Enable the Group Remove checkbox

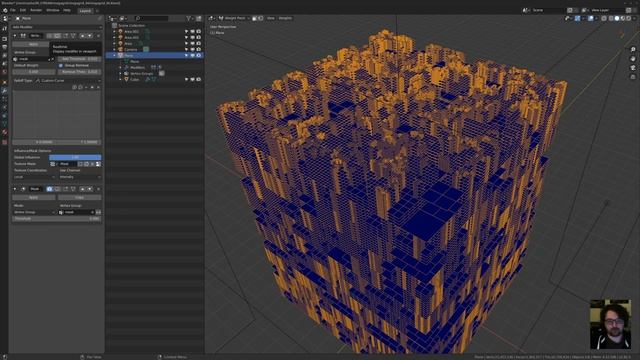[61, 65]
